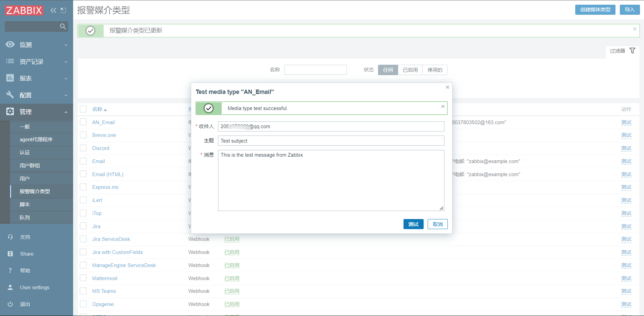Open the Opsgenie media type link
This screenshot has height=316, width=644.
tap(103, 304)
